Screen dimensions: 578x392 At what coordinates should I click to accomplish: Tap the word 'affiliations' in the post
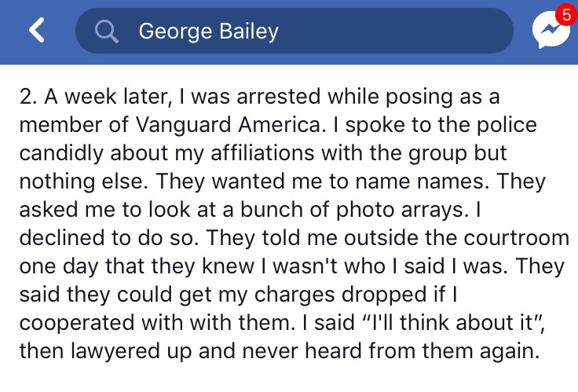[x=262, y=153]
